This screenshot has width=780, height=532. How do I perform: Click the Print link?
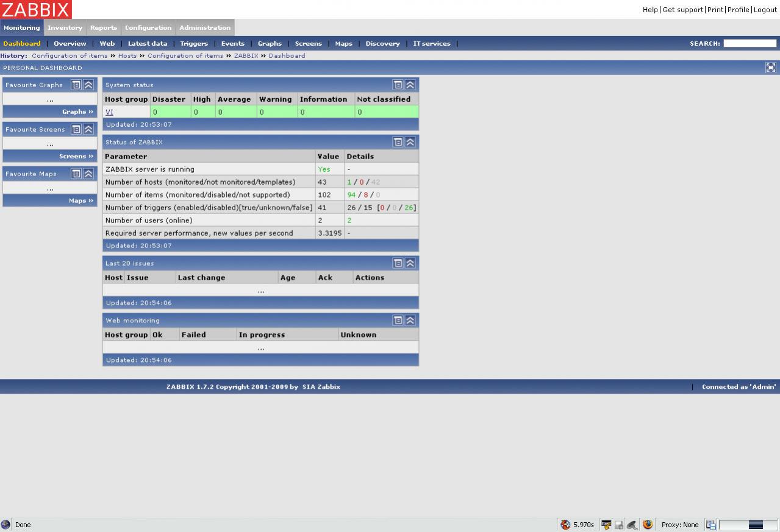[715, 10]
